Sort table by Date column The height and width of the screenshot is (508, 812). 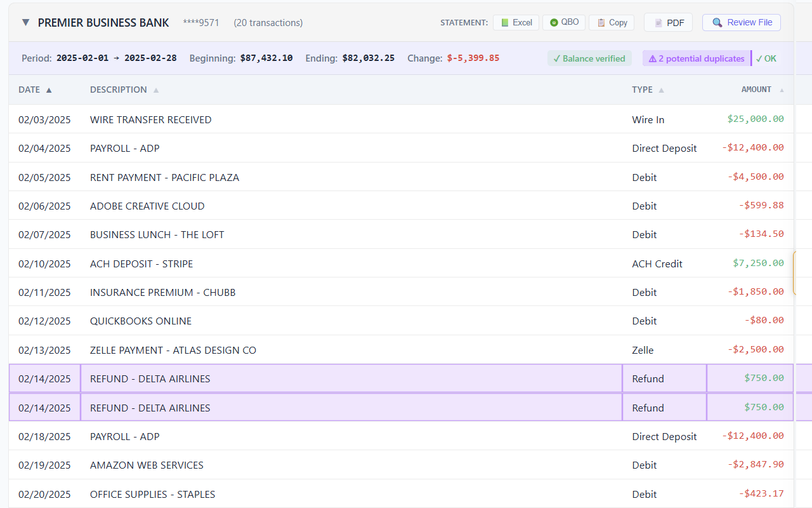pyautogui.click(x=36, y=90)
